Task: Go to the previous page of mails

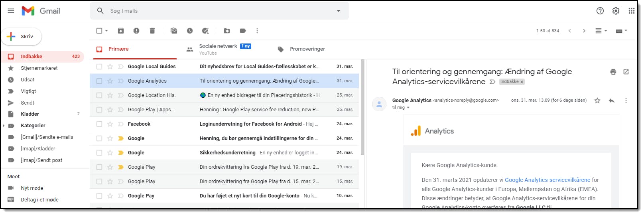Action: (570, 31)
